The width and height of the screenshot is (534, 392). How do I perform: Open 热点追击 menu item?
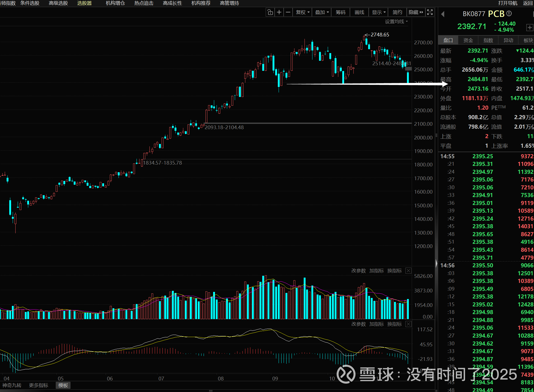click(144, 3)
